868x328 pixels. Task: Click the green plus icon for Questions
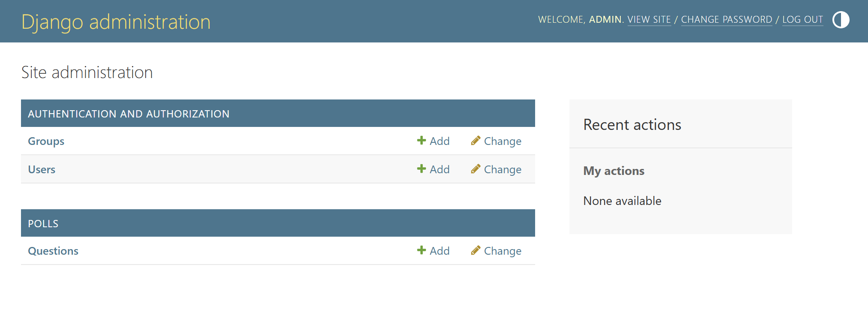coord(422,250)
